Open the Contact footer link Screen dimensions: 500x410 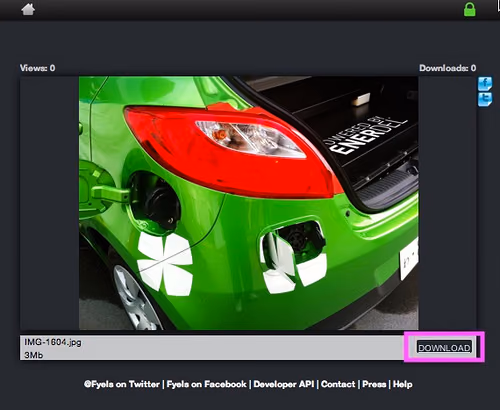(338, 384)
